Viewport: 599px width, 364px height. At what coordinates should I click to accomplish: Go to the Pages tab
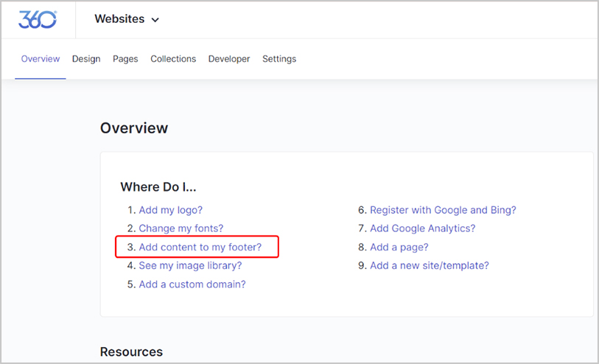click(x=125, y=59)
